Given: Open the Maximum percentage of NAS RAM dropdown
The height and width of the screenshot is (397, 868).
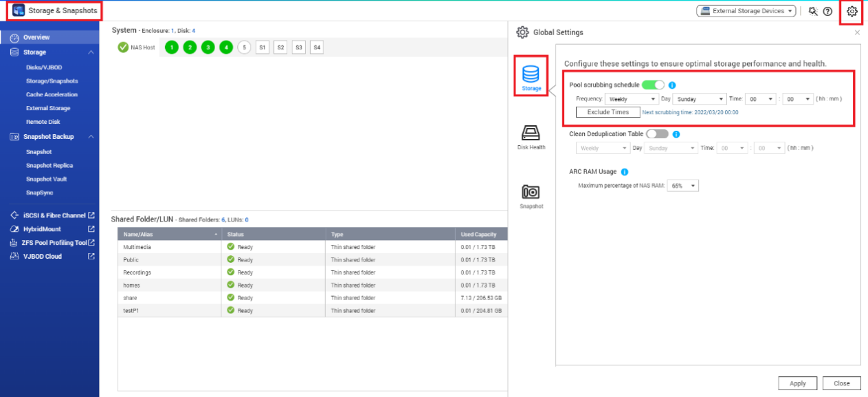Looking at the screenshot, I should [x=684, y=186].
